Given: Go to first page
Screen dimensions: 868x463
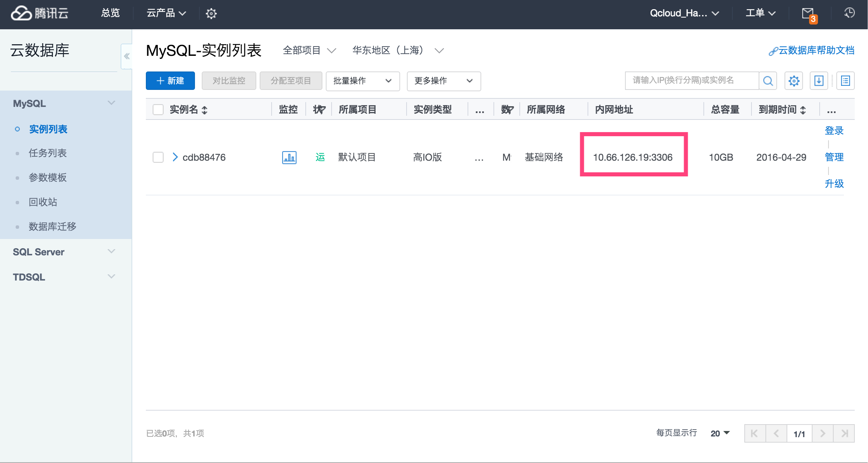Looking at the screenshot, I should [755, 433].
